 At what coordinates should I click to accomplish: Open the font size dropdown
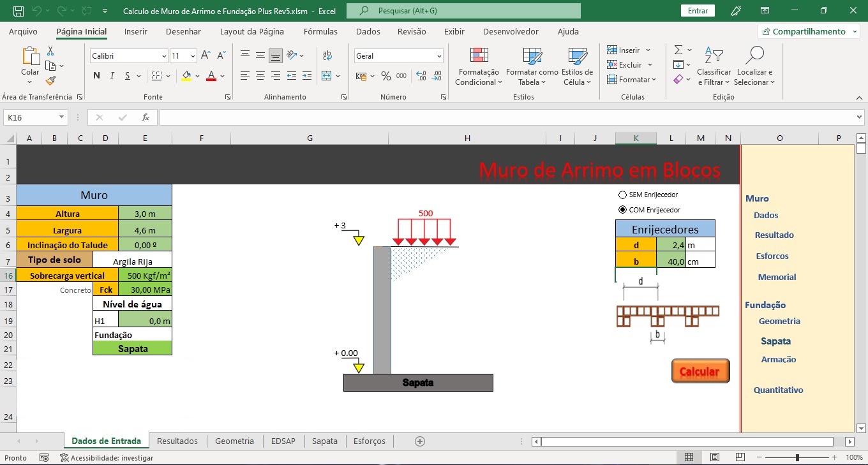192,56
